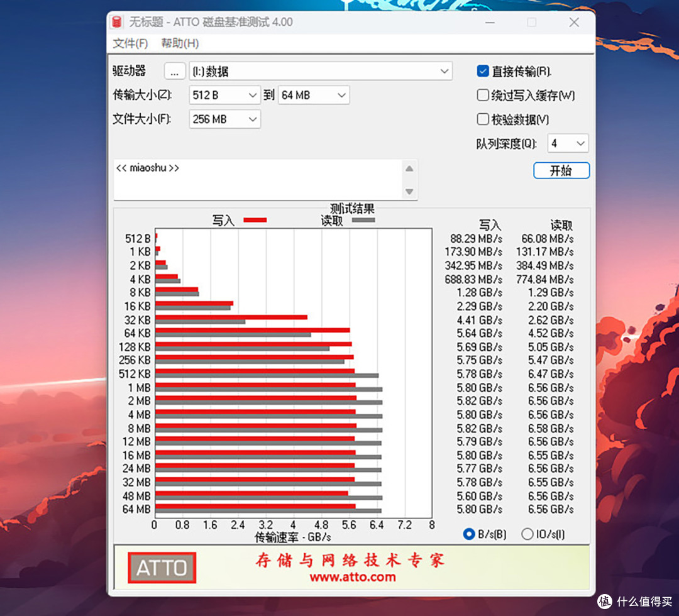Click the 6.58 GB/s read value
Image resolution: width=679 pixels, height=616 pixels.
point(551,429)
